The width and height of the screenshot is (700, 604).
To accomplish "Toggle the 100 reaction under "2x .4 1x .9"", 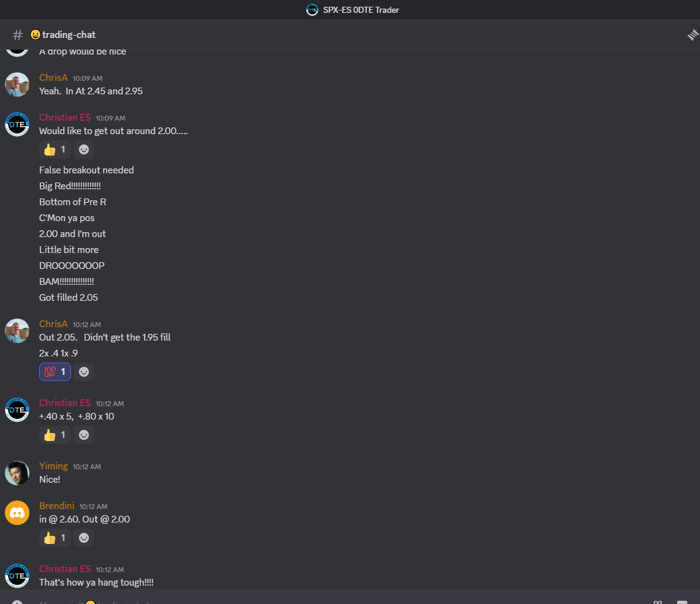I will point(55,372).
